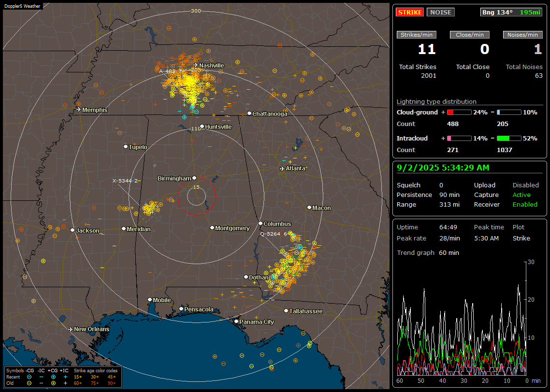The height and width of the screenshot is (392, 550).
Task: Click the NOISE indicator box
Action: click(x=441, y=12)
